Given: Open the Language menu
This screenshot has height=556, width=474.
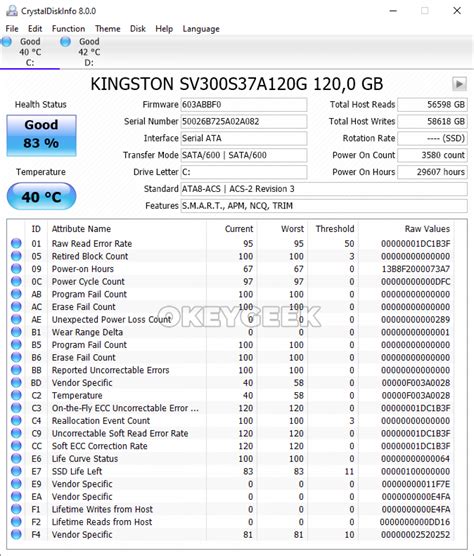Looking at the screenshot, I should pyautogui.click(x=201, y=29).
